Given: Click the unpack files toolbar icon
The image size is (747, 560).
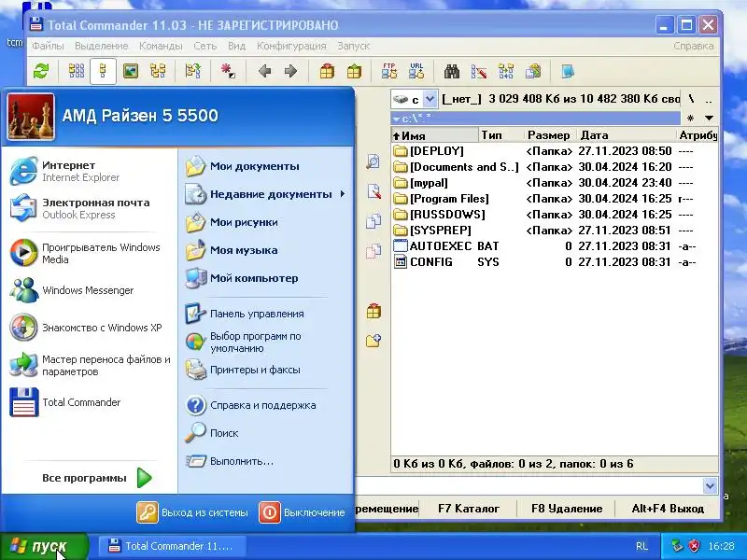Looking at the screenshot, I should click(354, 72).
